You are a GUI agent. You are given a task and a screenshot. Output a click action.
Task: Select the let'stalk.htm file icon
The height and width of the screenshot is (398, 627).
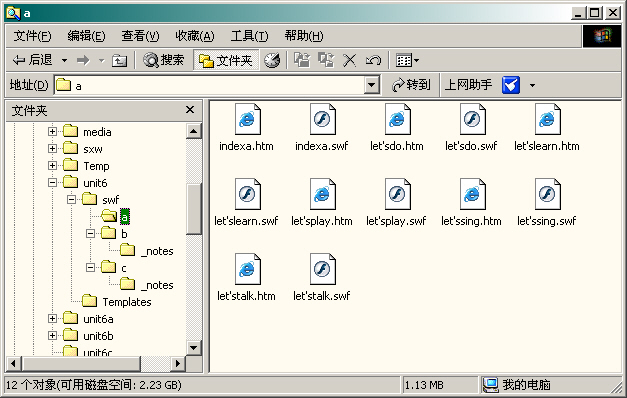[x=248, y=269]
